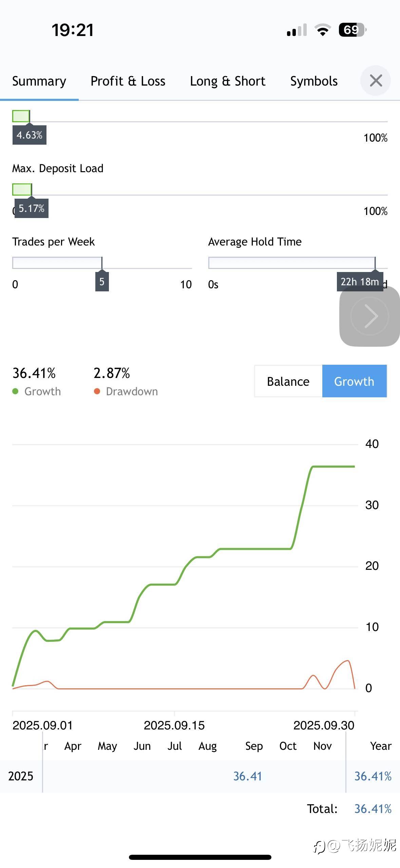Tap the battery level indicator

coord(352,30)
